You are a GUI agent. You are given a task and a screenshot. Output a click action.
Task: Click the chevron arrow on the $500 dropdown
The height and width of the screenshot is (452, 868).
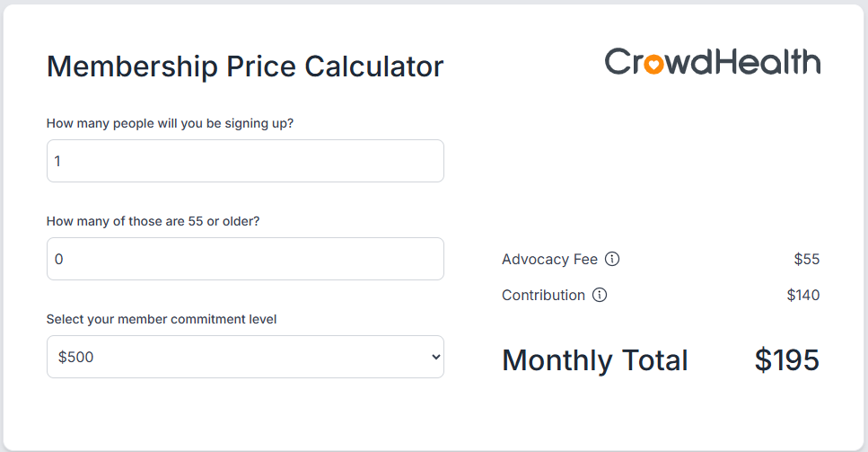click(x=436, y=357)
